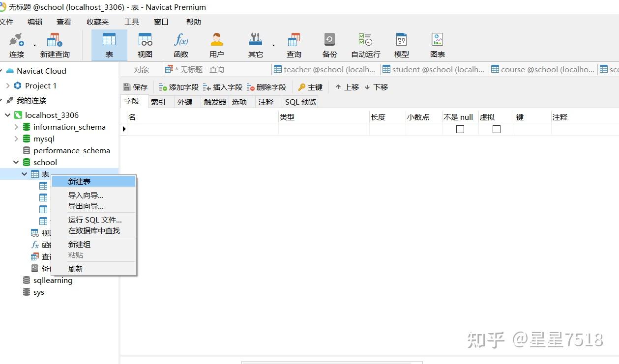Open the 窗口 menu
The height and width of the screenshot is (364, 619).
point(161,22)
